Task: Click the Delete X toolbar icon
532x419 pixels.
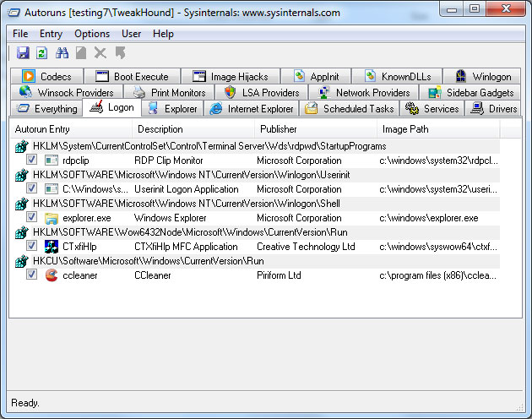Action: point(100,53)
